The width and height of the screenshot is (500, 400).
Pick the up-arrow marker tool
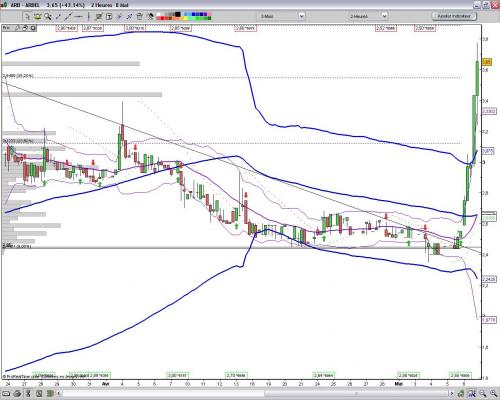click(119, 16)
